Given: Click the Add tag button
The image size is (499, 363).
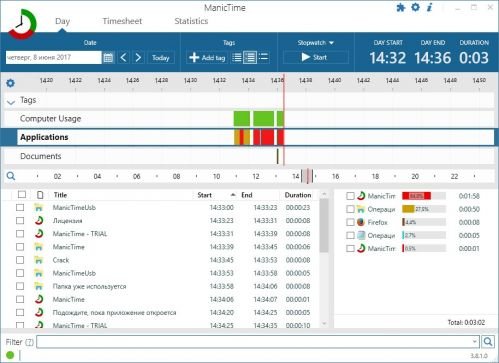Looking at the screenshot, I should pyautogui.click(x=207, y=58).
